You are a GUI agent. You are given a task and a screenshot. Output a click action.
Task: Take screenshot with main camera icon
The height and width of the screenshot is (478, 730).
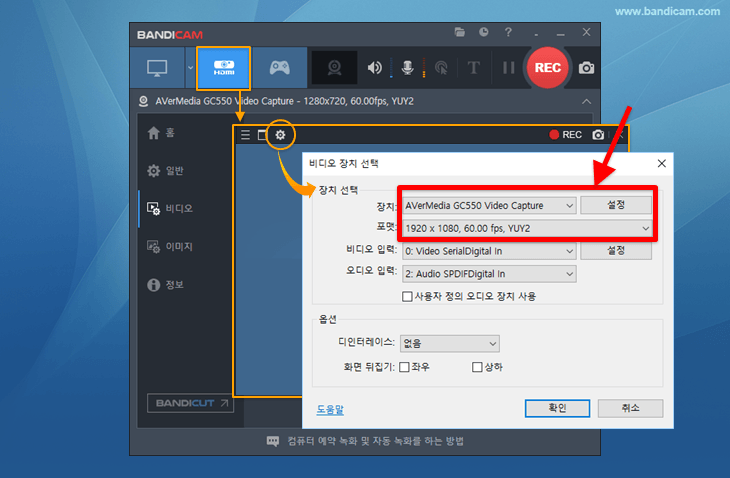(x=586, y=68)
